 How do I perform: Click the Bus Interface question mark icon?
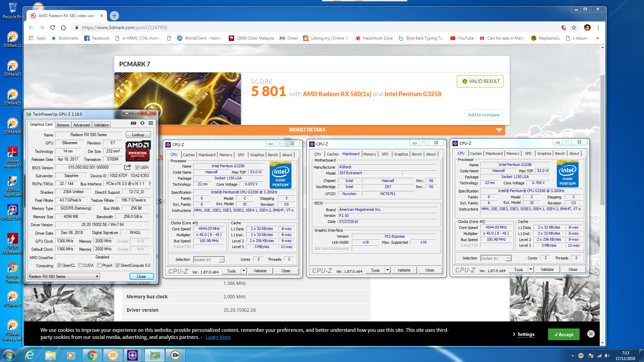click(150, 184)
